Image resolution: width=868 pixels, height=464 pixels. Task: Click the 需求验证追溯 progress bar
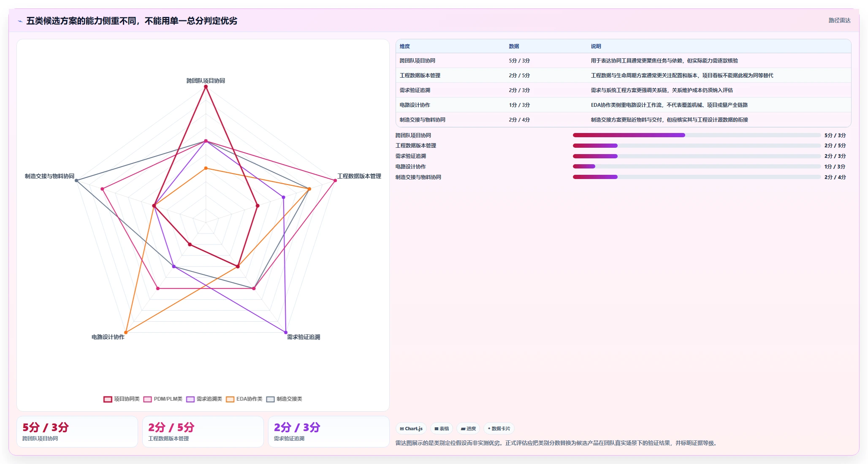[x=697, y=156]
